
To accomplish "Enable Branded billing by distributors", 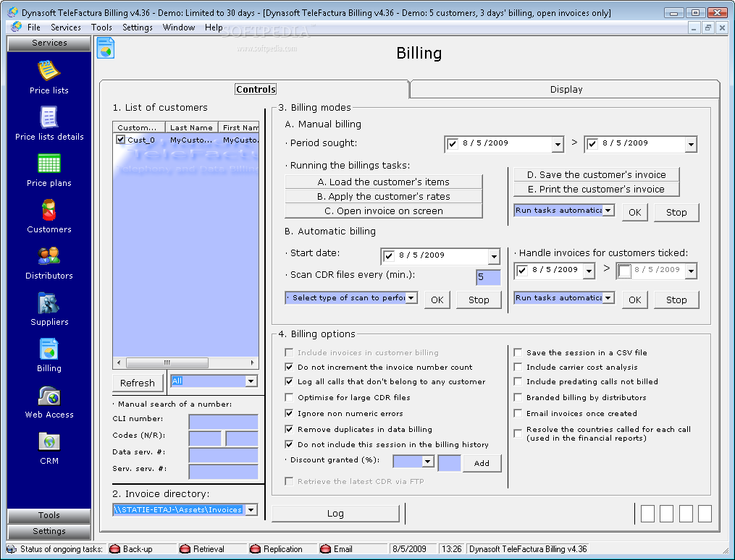I will pos(518,397).
